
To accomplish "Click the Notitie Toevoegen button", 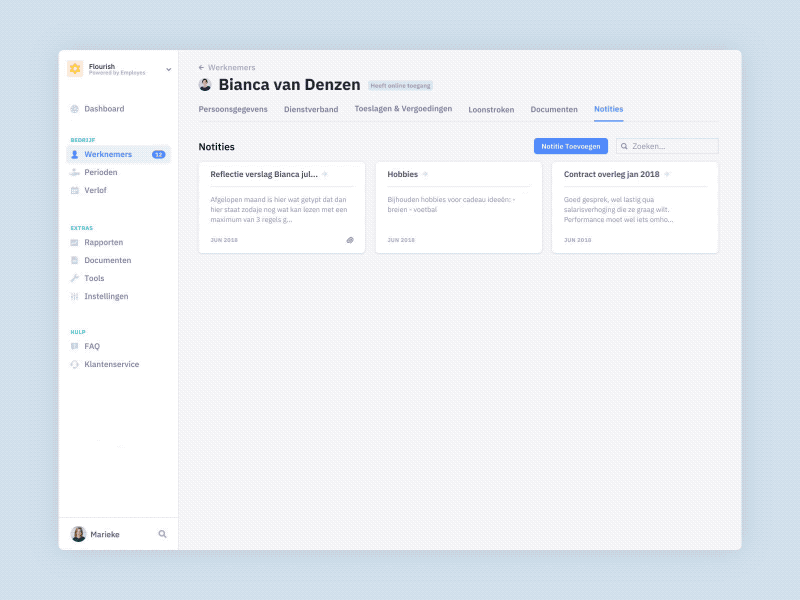I will pyautogui.click(x=570, y=145).
